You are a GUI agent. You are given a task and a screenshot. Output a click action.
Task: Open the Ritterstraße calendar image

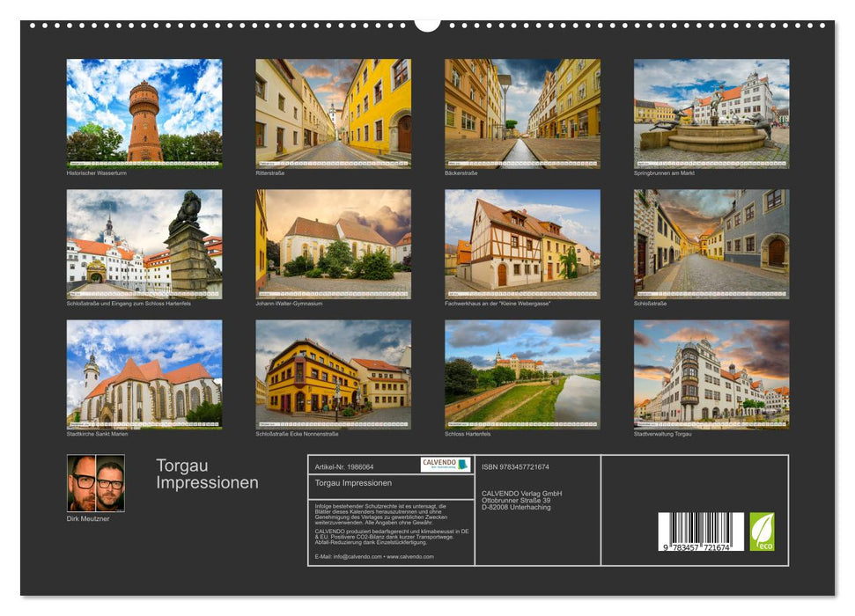(331, 110)
